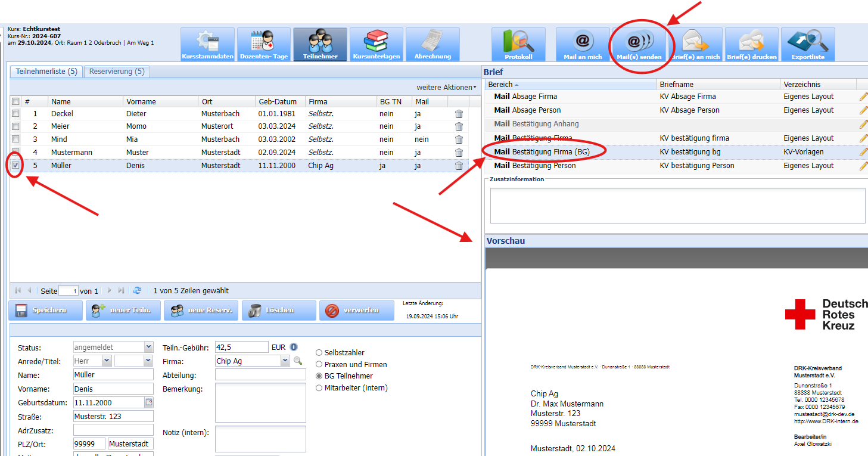This screenshot has width=868, height=456.
Task: Click the Speichern button
Action: click(x=45, y=311)
